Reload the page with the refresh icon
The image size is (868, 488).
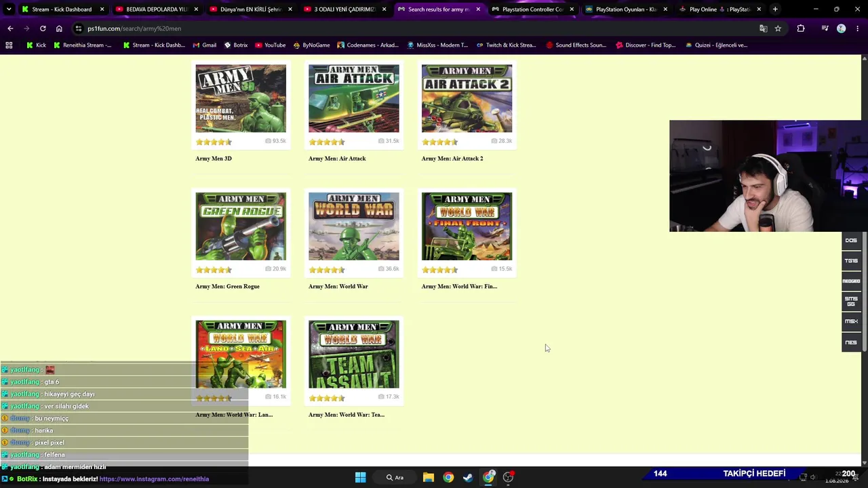click(43, 28)
